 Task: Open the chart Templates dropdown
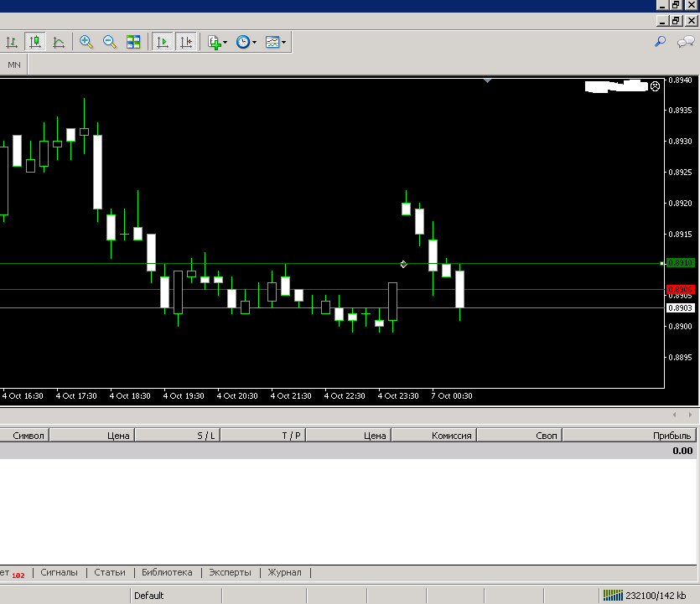(276, 43)
